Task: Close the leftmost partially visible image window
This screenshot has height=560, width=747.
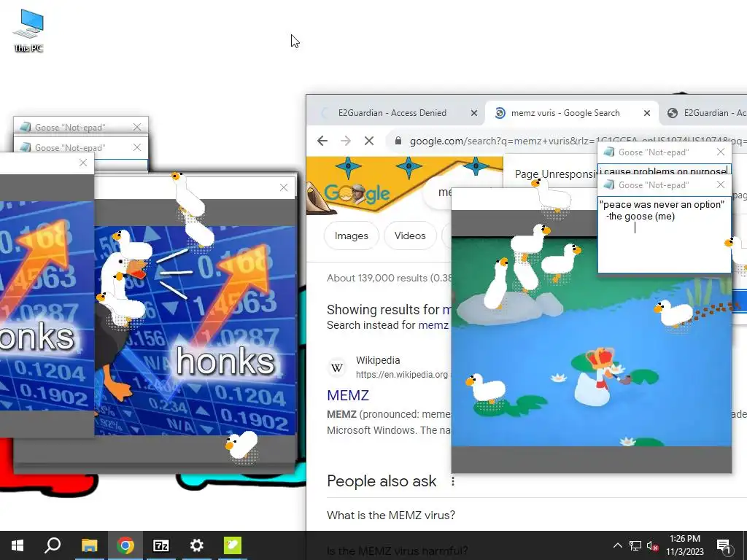Action: coord(83,163)
